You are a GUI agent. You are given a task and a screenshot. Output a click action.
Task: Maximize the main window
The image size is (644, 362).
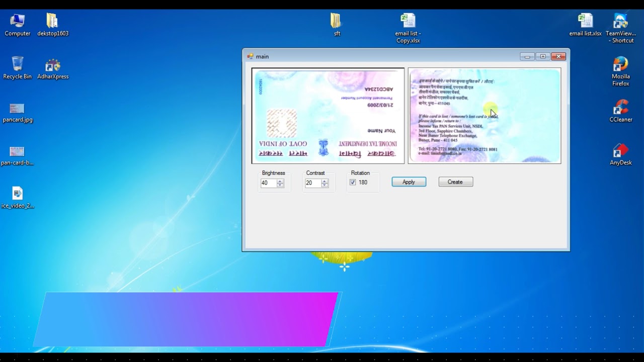(x=542, y=56)
